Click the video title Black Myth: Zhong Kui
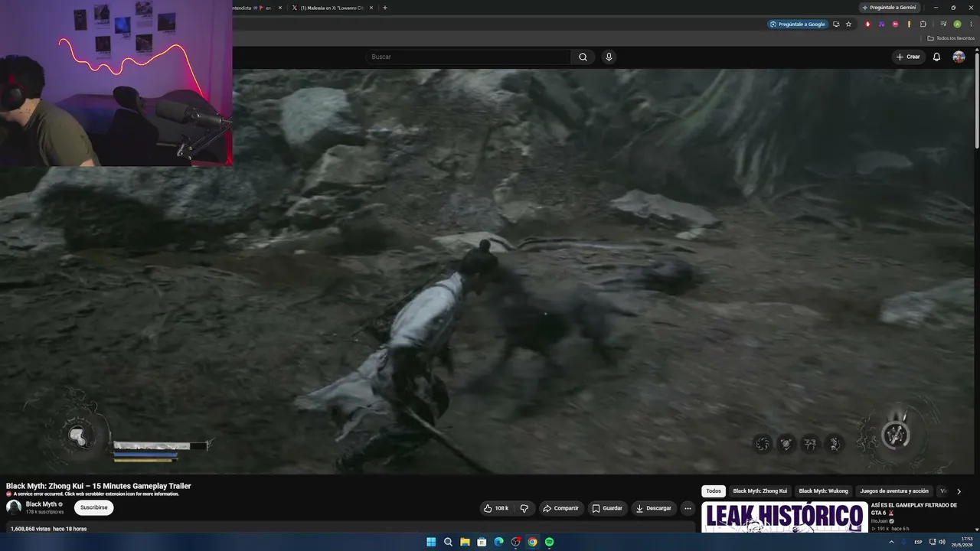980x551 pixels. tap(99, 486)
